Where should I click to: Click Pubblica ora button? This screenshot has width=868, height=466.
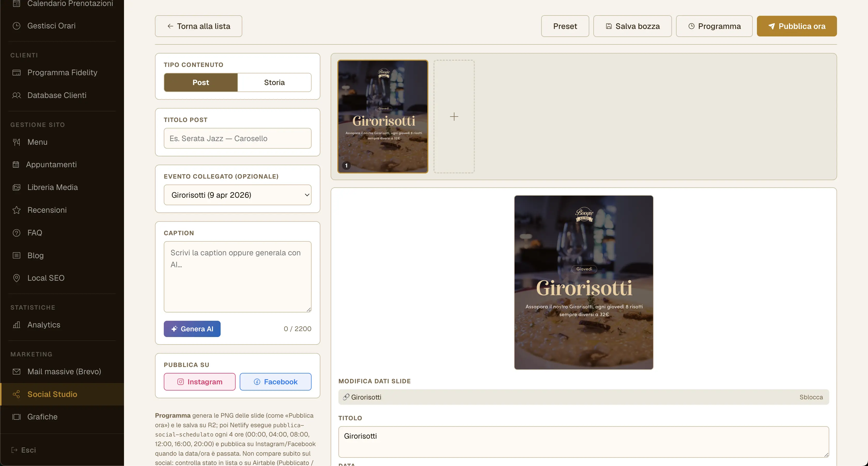[x=796, y=26]
